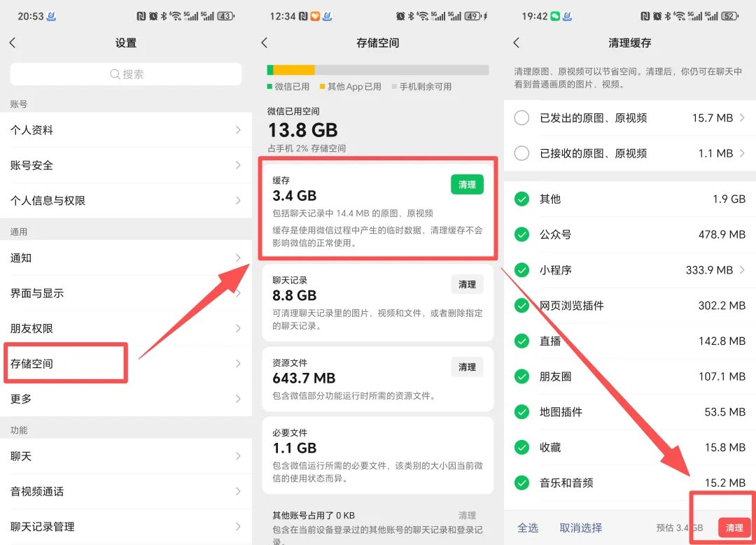
Task: Select the 已发出的原图、原视频 checkbox
Action: tap(521, 118)
